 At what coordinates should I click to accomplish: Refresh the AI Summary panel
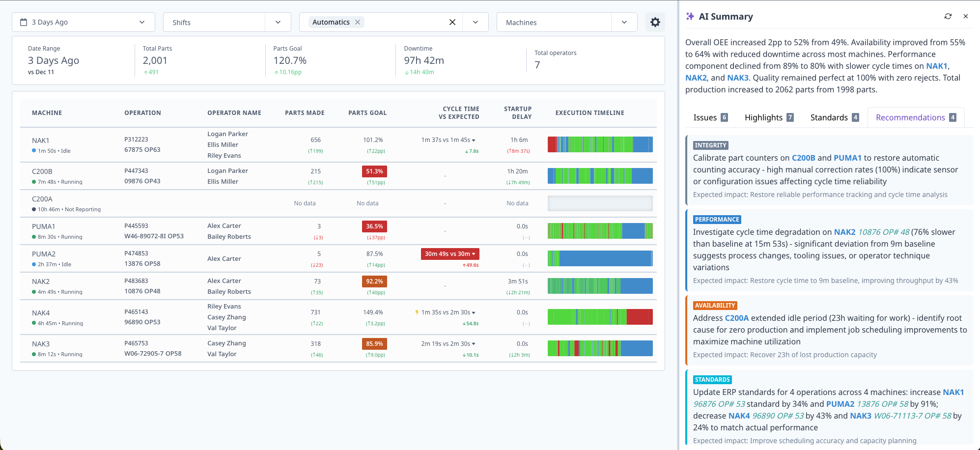[x=948, y=16]
